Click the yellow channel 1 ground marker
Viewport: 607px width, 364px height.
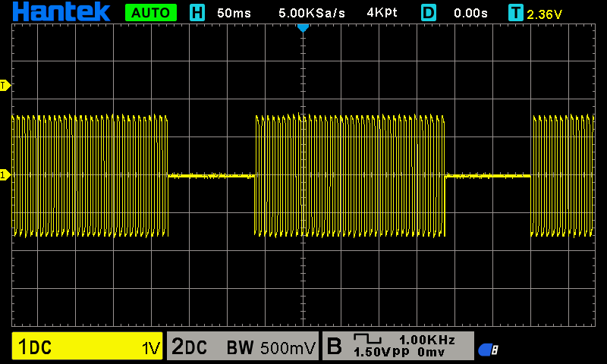(x=5, y=175)
